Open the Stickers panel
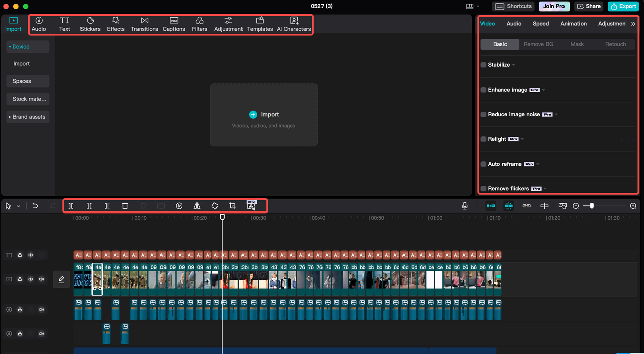Screen dimensions: 644x354 click(x=90, y=24)
